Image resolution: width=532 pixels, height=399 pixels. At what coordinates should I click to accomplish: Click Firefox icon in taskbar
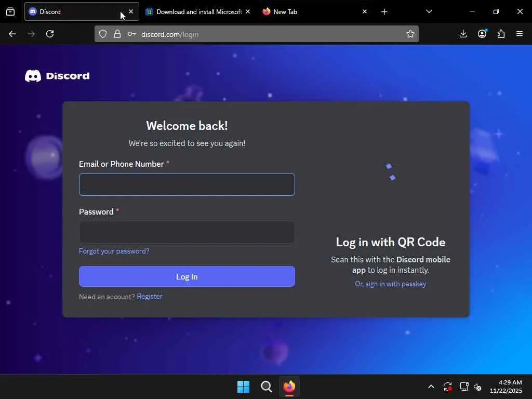point(289,387)
